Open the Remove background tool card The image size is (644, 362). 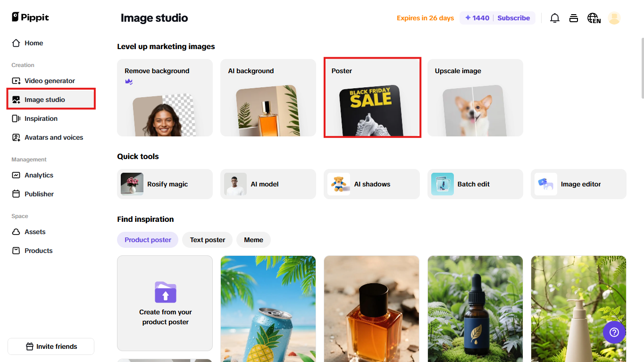point(165,98)
